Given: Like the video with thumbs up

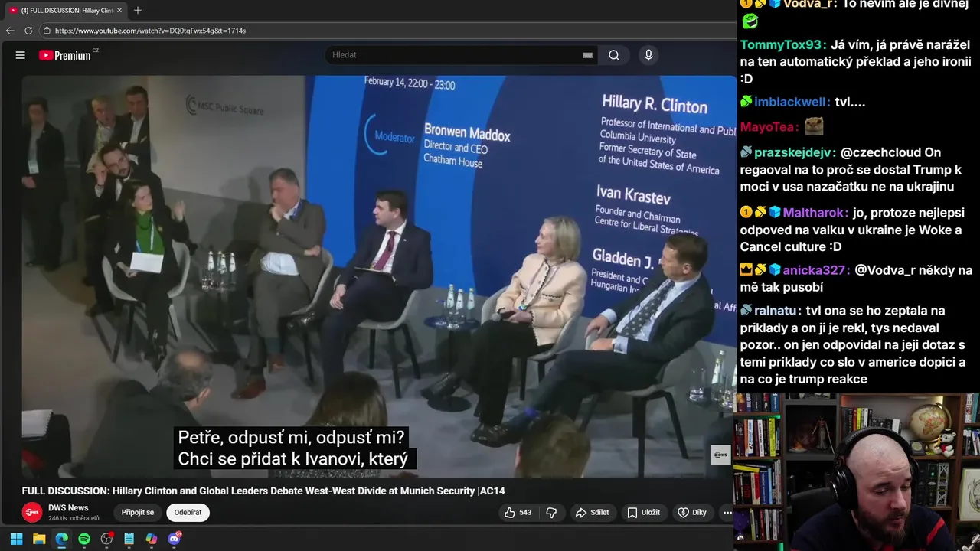Looking at the screenshot, I should click(518, 512).
